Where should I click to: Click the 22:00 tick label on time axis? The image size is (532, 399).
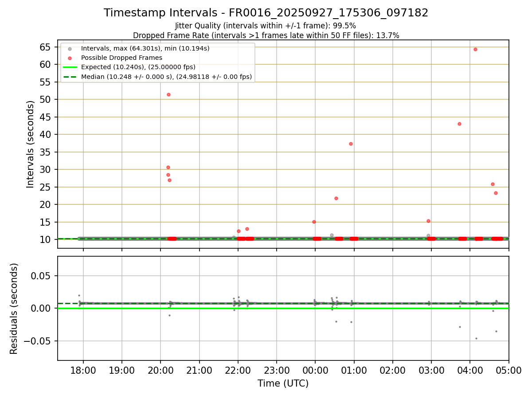238,371
